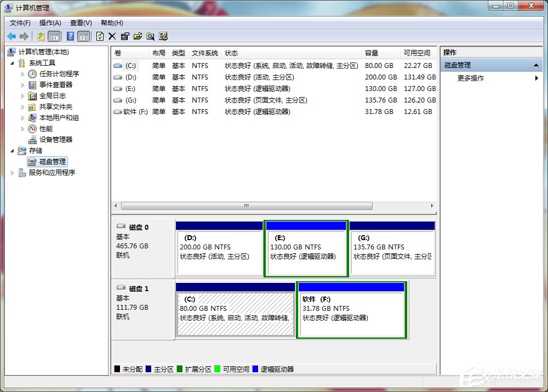The image size is (548, 392).
Task: Click the magnifier search toolbar icon
Action: tap(150, 36)
